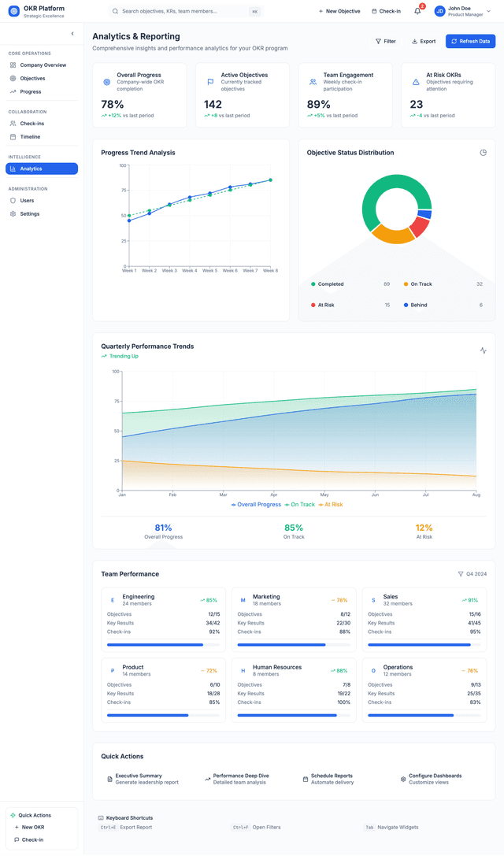
Task: Click the Engineering team progress bar
Action: [x=163, y=645]
